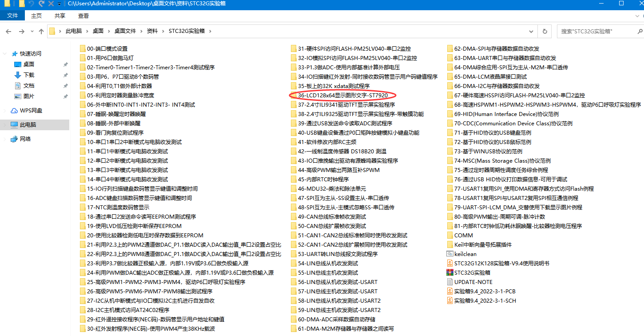Image resolution: width=644 pixels, height=336 pixels.
Task: Select the COMM folder icon
Action: [x=450, y=236]
